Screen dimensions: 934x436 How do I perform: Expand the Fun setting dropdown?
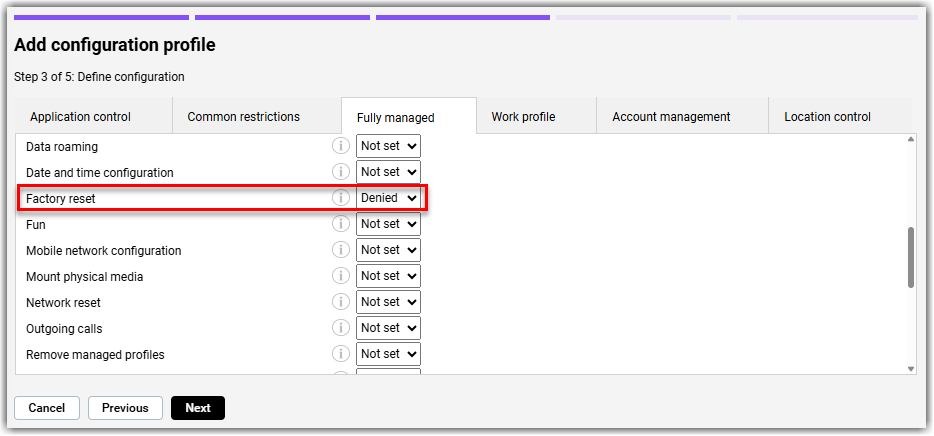[x=388, y=224]
